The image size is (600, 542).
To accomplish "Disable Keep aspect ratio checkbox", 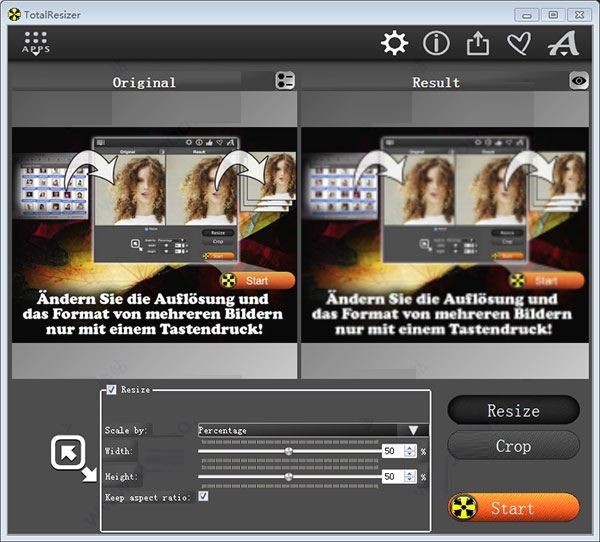I will 203,496.
